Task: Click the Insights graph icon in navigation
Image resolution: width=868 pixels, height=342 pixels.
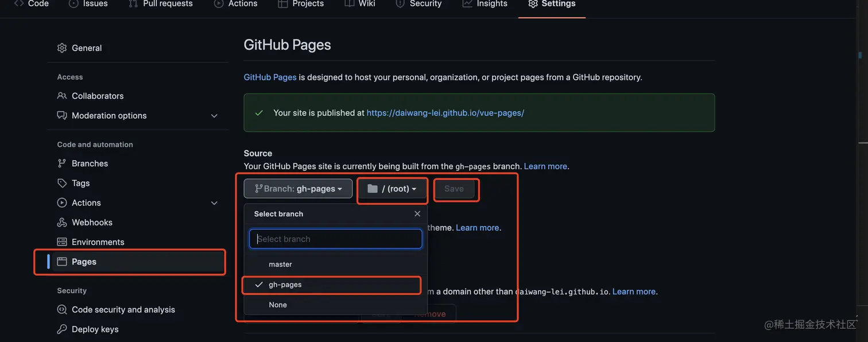Action: click(x=467, y=3)
